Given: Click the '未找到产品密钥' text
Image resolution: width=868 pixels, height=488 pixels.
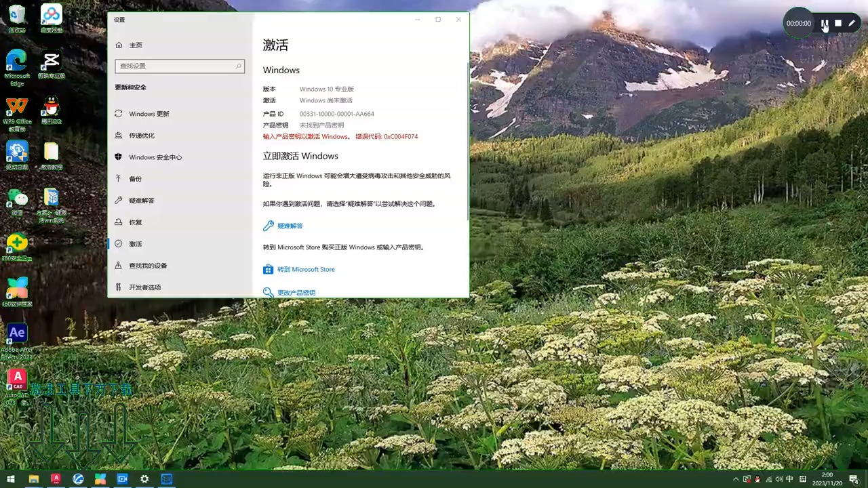Looking at the screenshot, I should (322, 125).
